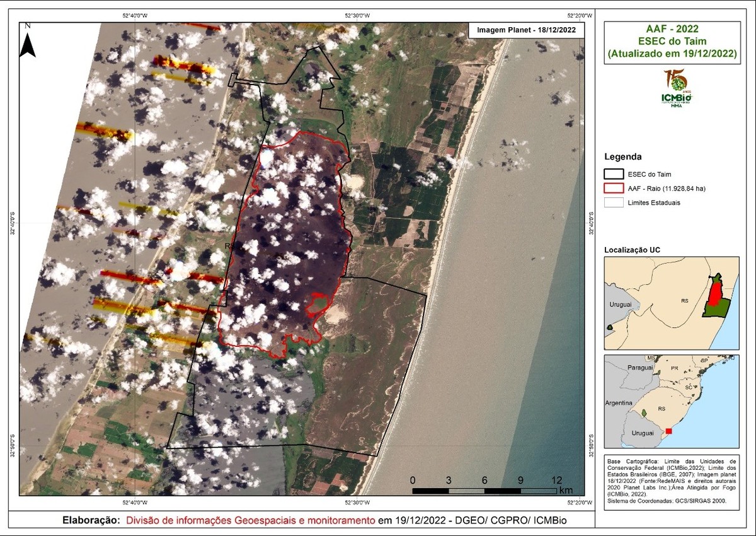The width and height of the screenshot is (756, 536).
Task: Select the Limites Estaduais legend symbol
Action: point(614,203)
